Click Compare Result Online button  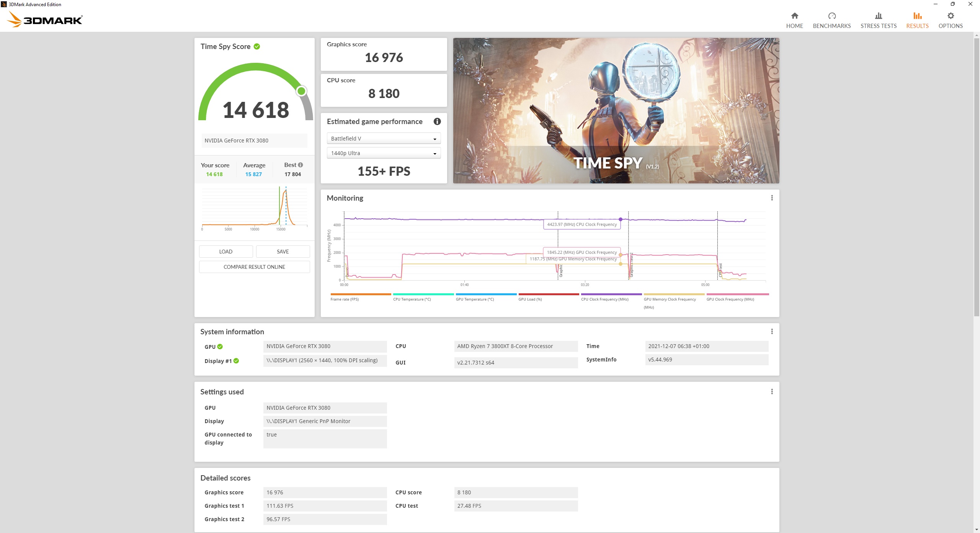(x=254, y=267)
